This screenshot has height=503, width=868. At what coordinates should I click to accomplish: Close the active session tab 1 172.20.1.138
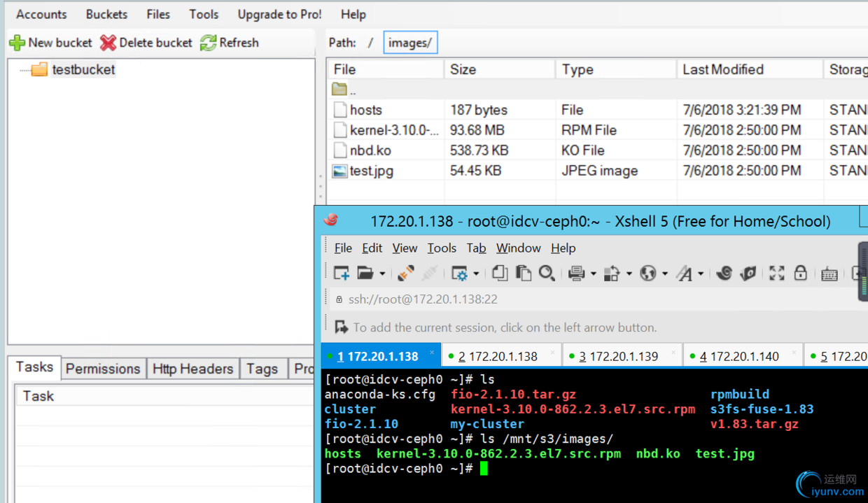(x=432, y=353)
